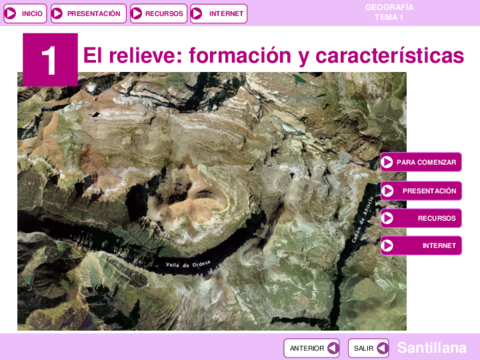The image size is (480, 360).
Task: Click the Valle de Ordesa map label
Action: (188, 264)
